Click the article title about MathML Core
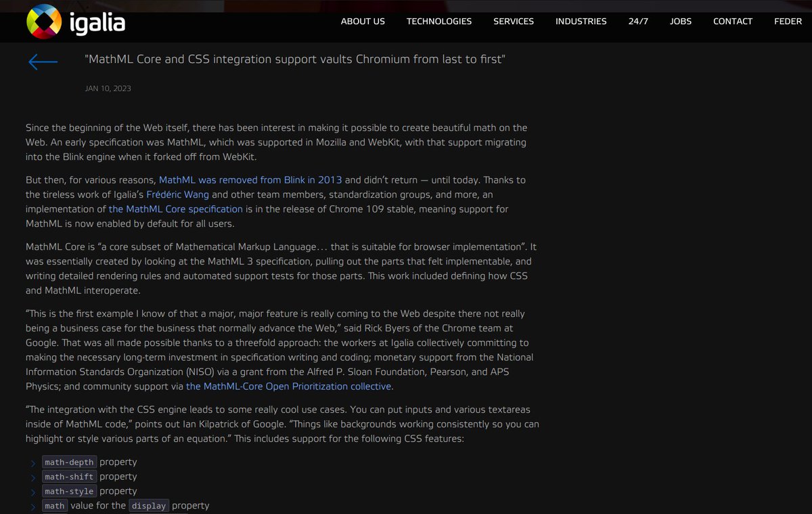This screenshot has height=514, width=812. point(295,60)
